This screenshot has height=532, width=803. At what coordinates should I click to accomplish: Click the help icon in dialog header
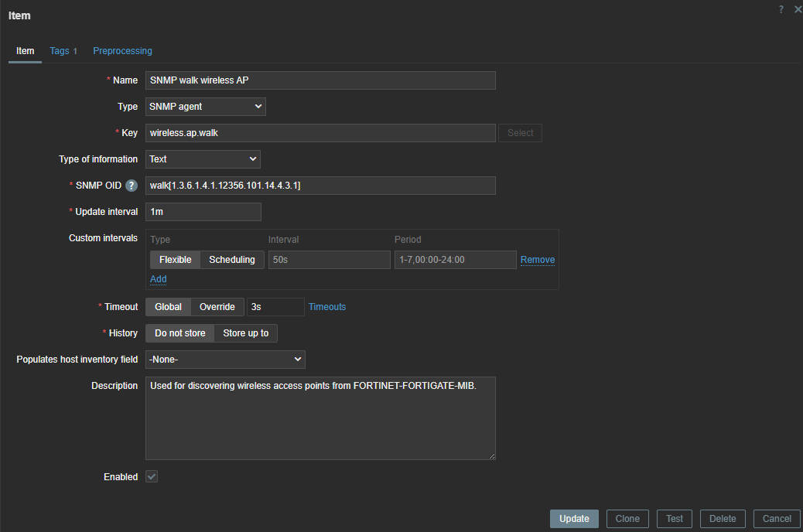tap(781, 9)
